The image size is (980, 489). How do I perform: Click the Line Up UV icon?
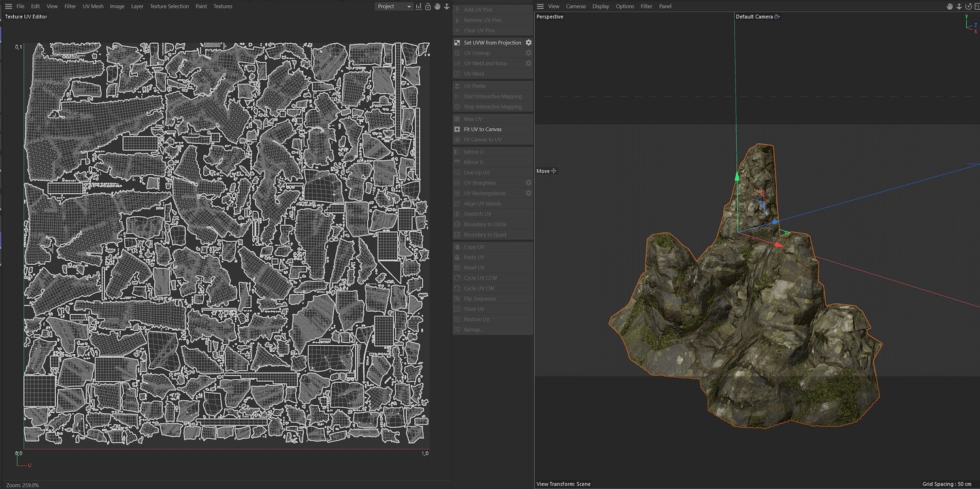tap(457, 173)
